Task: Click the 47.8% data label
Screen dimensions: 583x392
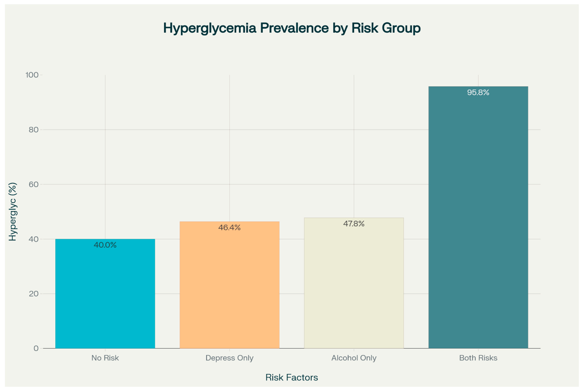Action: pyautogui.click(x=354, y=224)
